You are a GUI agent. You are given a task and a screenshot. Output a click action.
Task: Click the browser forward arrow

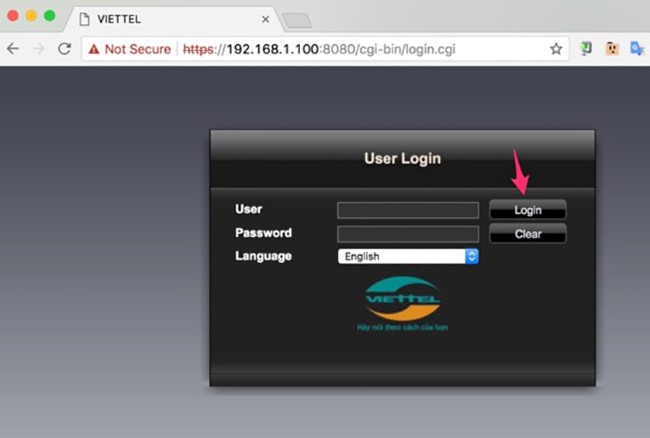(x=39, y=48)
